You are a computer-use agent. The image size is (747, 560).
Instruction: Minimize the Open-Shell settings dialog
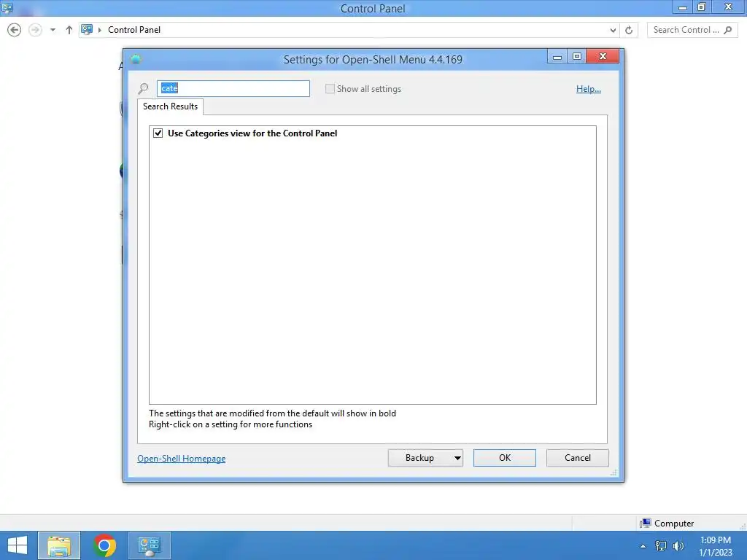tap(557, 57)
